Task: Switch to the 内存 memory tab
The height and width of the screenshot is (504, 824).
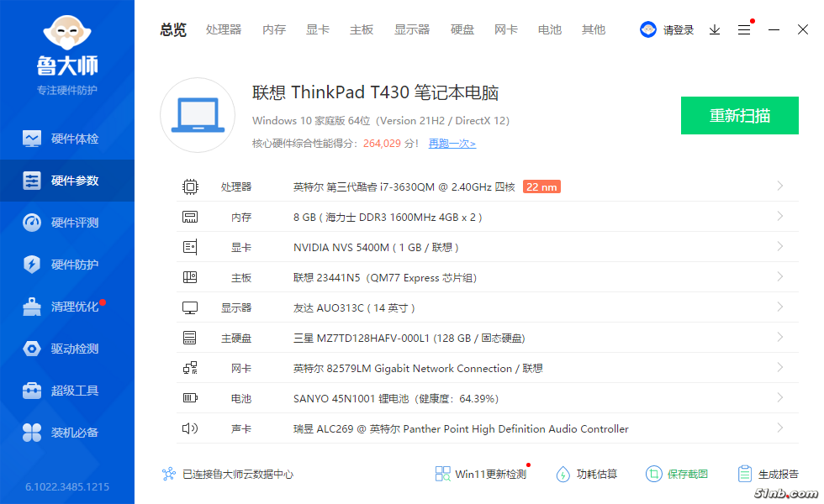Action: click(x=274, y=29)
